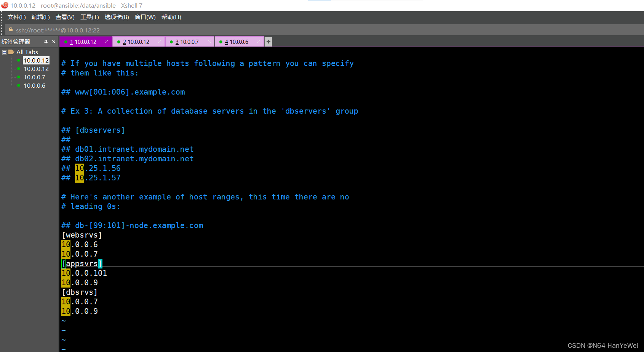Open the 工具(T) menu
644x352 pixels.
click(x=89, y=17)
